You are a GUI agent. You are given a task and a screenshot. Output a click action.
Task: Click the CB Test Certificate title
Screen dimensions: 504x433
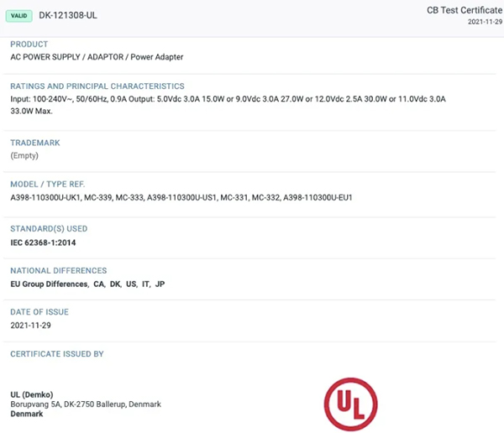[x=465, y=10]
